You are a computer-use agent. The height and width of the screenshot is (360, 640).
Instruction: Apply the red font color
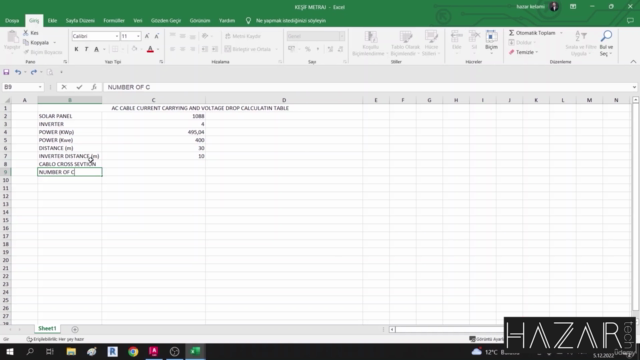coord(150,49)
